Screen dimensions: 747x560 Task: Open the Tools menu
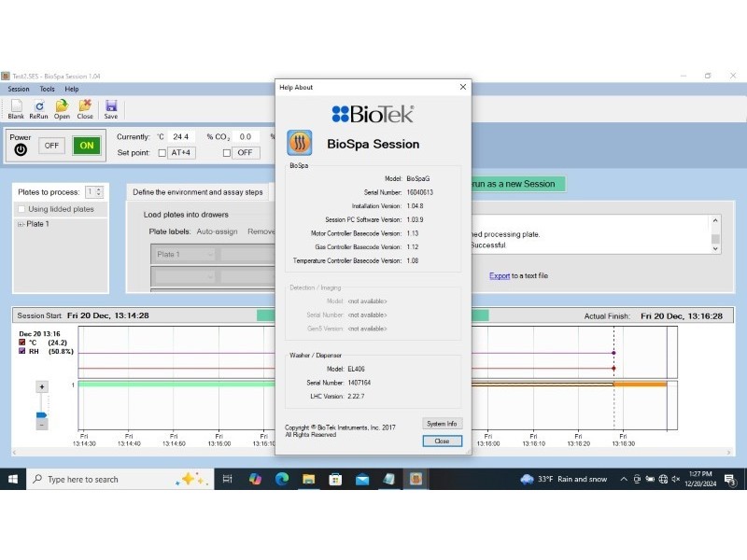(47, 89)
